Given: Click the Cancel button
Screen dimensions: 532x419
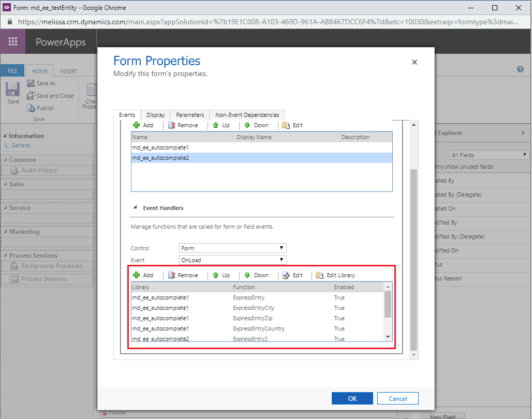Looking at the screenshot, I should coord(397,398).
